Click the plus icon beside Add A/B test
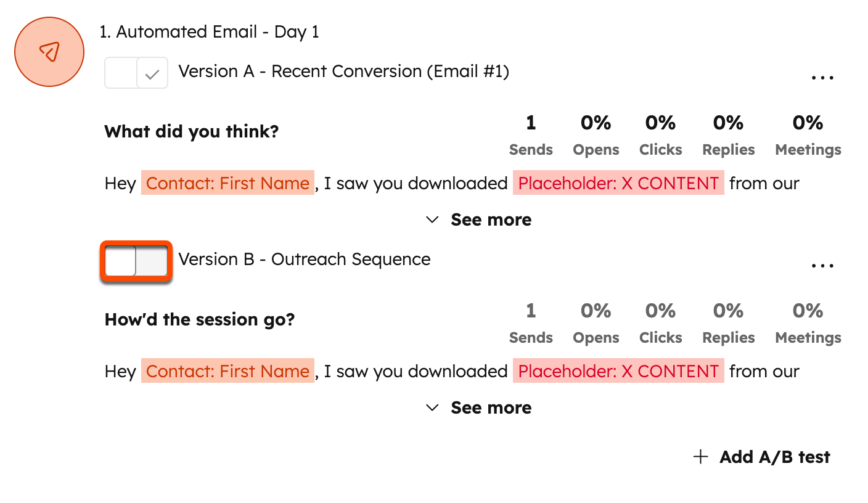Screen dimensions: 868x503 [700, 457]
